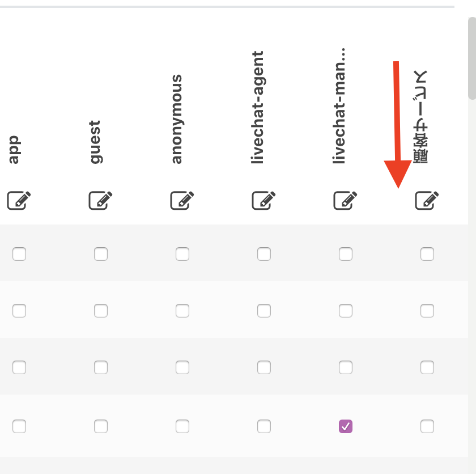Click livechat-agent role edit pencil
This screenshot has height=474, width=476.
coord(264,200)
